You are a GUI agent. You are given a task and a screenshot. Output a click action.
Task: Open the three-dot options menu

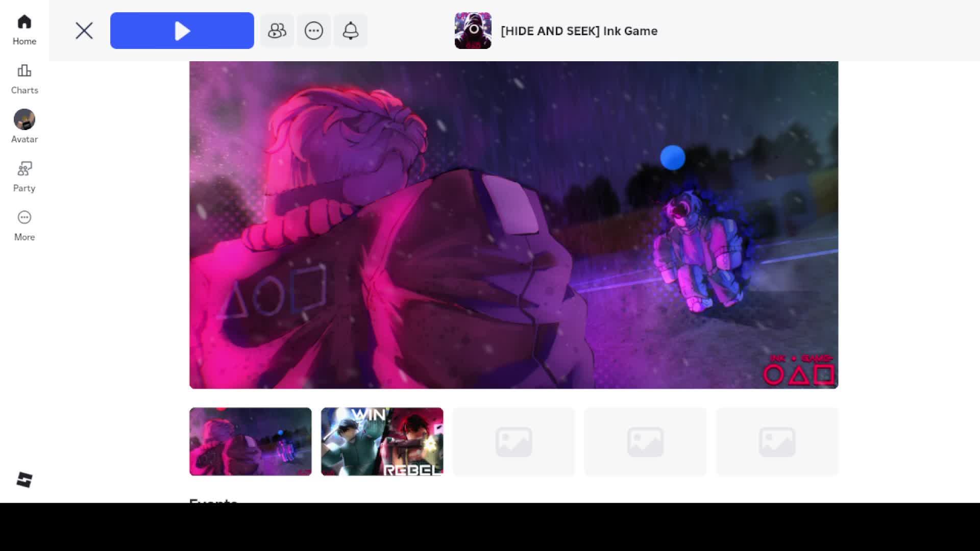[x=314, y=31]
